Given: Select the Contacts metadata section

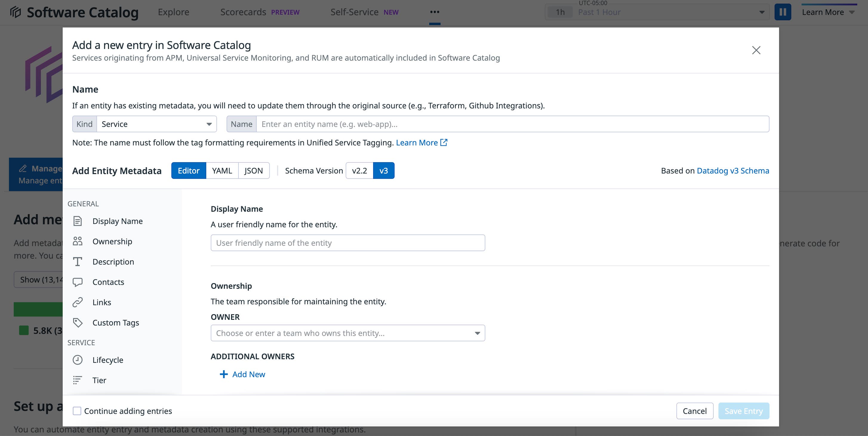Looking at the screenshot, I should click(108, 282).
